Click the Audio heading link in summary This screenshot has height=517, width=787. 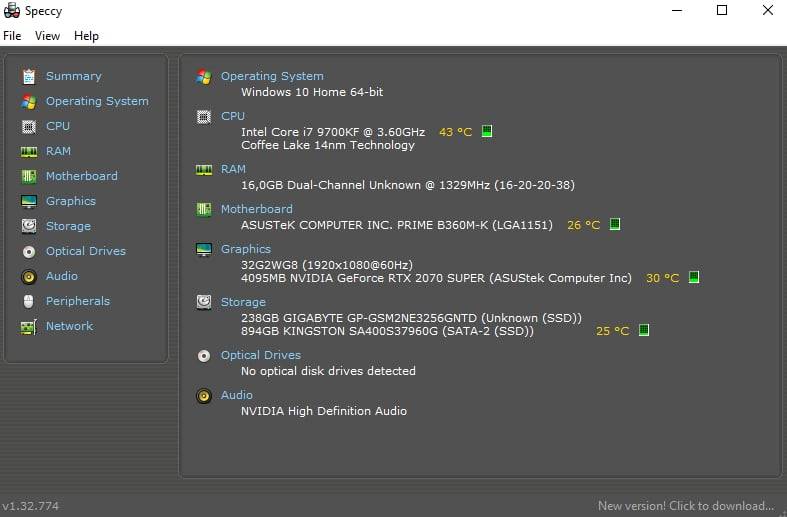click(x=236, y=395)
